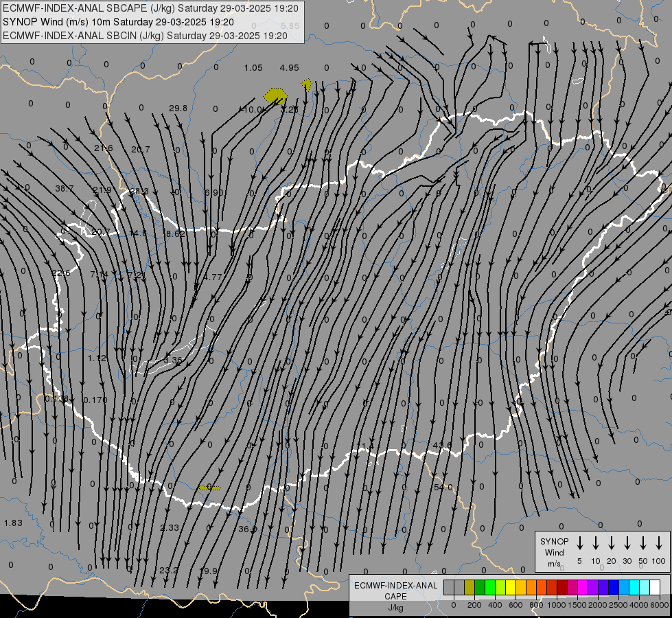Select the pure orange CAPE legend swatch
This screenshot has height=618, width=672.
(531, 588)
